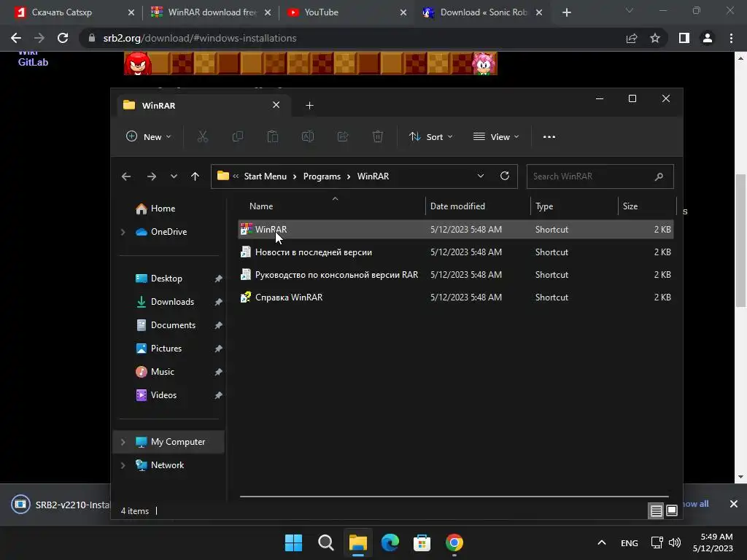Launch Microsoft Edge from taskbar
This screenshot has height=560, width=747.
[390, 542]
